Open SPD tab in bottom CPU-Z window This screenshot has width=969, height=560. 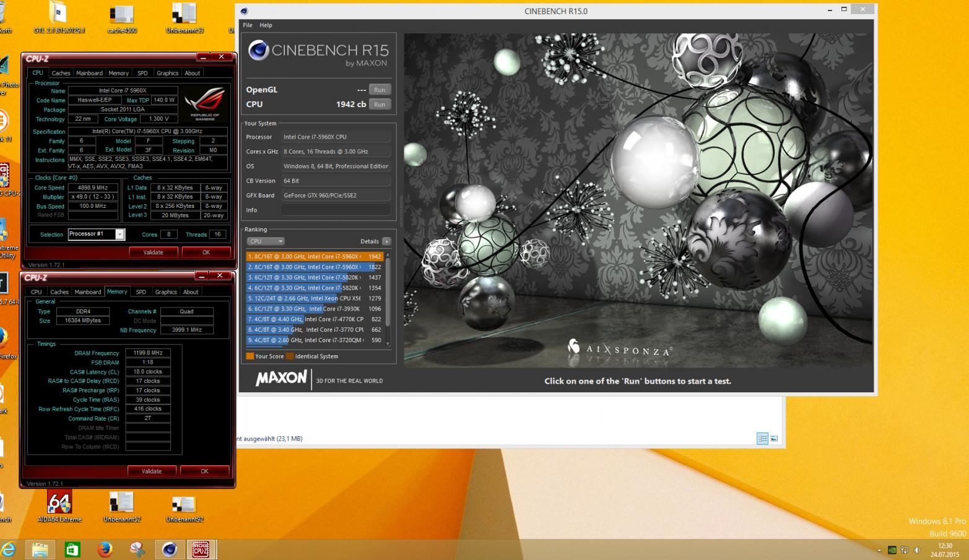click(141, 292)
